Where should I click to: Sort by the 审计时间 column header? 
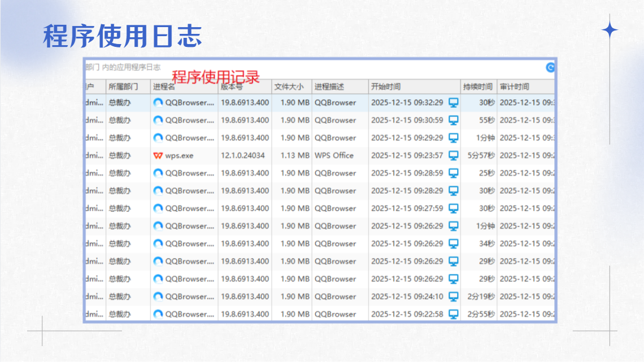pyautogui.click(x=526, y=86)
